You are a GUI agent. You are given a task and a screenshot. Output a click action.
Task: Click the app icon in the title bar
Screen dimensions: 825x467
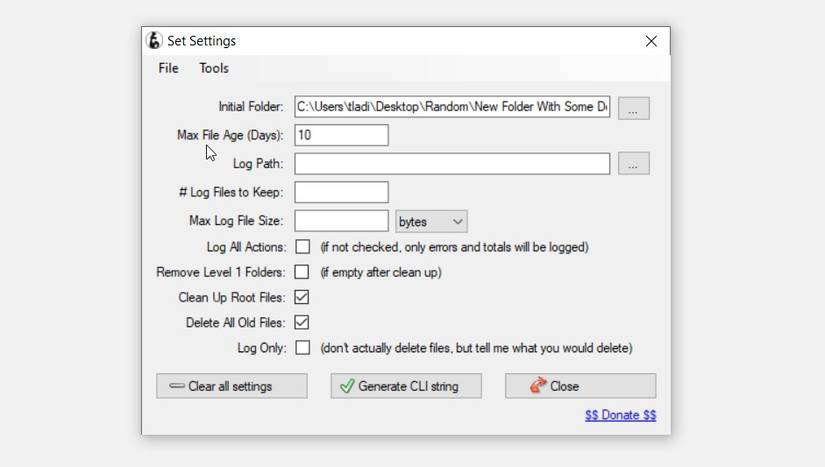[x=154, y=40]
